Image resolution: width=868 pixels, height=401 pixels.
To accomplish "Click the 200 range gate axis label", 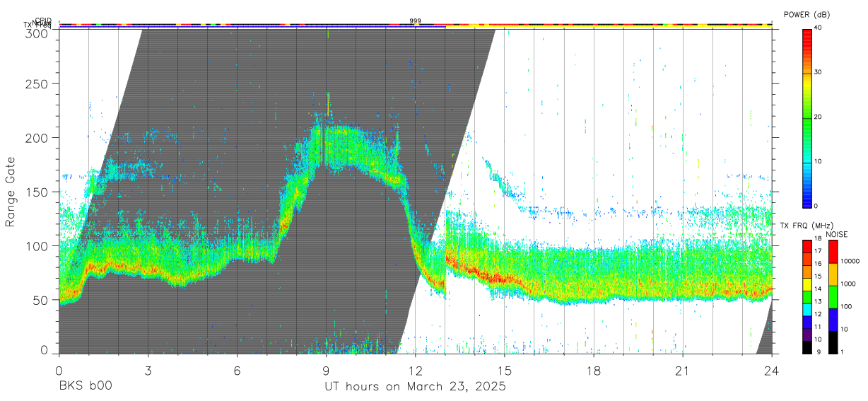I will 38,138.
